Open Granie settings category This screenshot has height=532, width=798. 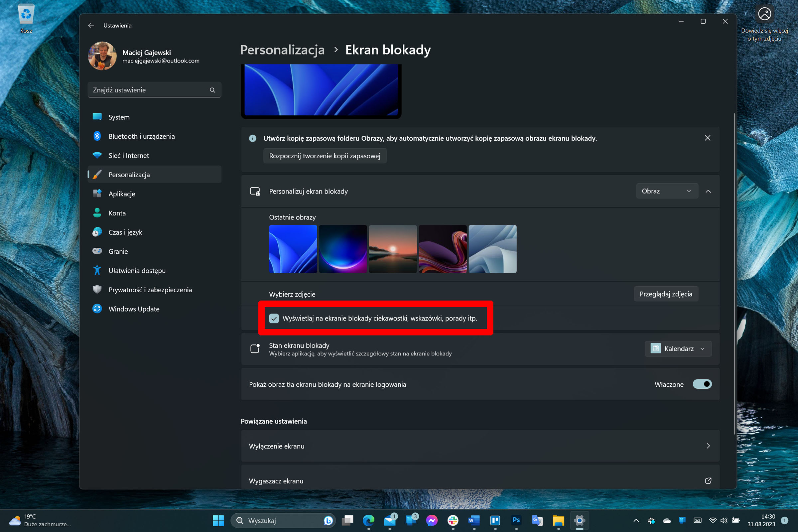154,251
